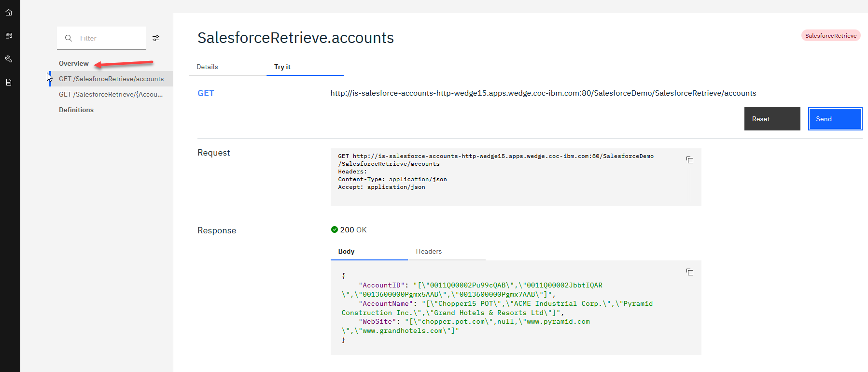
Task: Open the response Headers tab
Action: (429, 252)
